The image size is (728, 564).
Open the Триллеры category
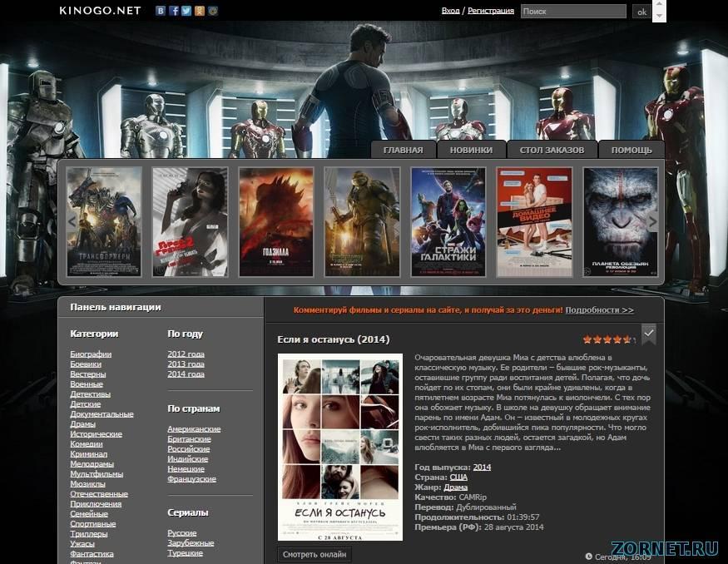[x=89, y=534]
